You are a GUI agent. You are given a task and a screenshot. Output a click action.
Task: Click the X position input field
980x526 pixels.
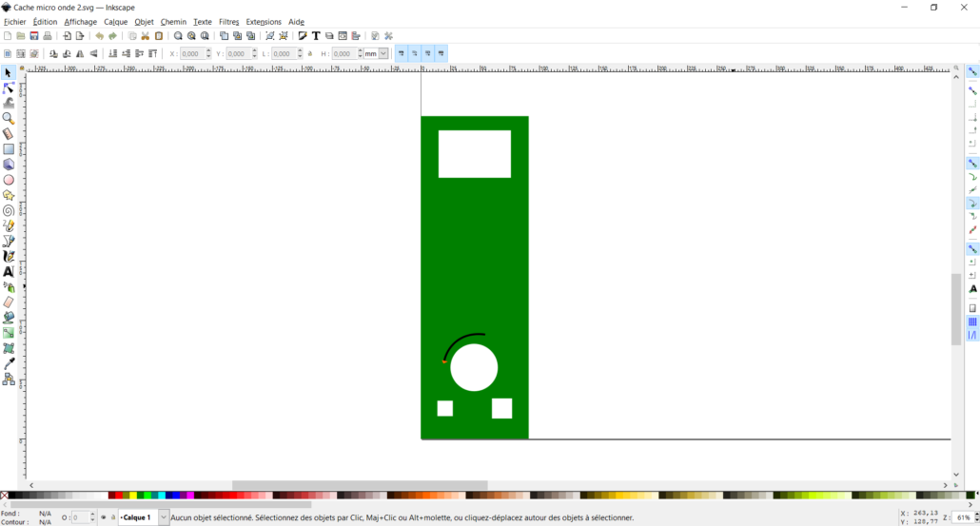pos(194,54)
